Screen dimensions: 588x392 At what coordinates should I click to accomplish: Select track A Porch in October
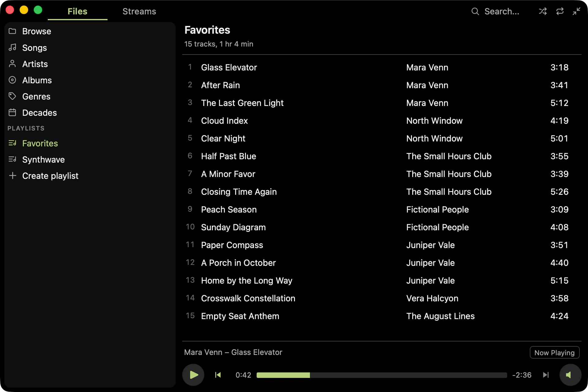[x=382, y=262]
